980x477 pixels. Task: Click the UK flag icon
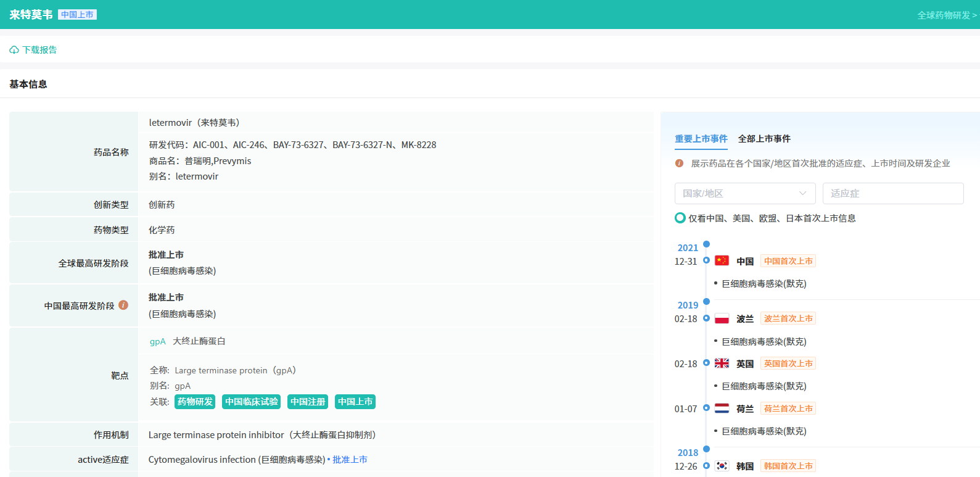pyautogui.click(x=722, y=363)
